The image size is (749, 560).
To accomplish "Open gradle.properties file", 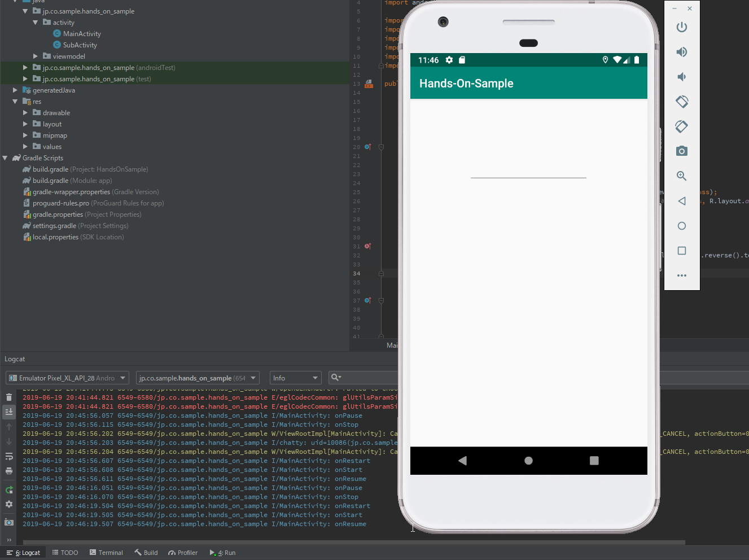I will [x=82, y=215].
